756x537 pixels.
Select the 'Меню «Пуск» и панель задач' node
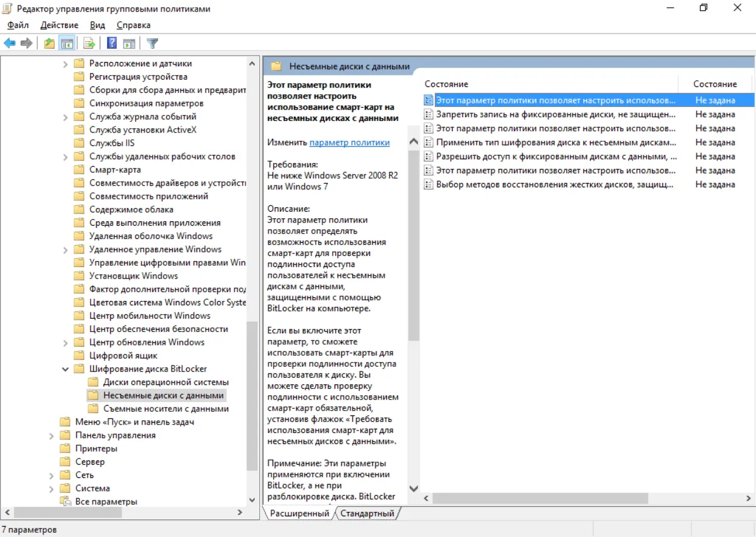click(135, 422)
